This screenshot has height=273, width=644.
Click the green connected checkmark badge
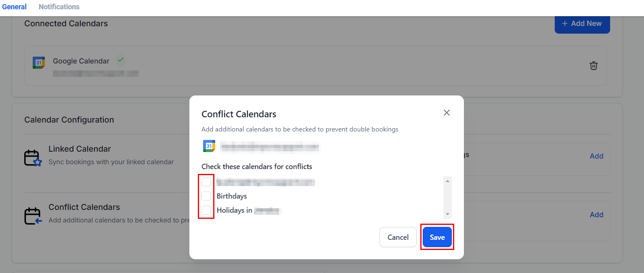tap(120, 60)
